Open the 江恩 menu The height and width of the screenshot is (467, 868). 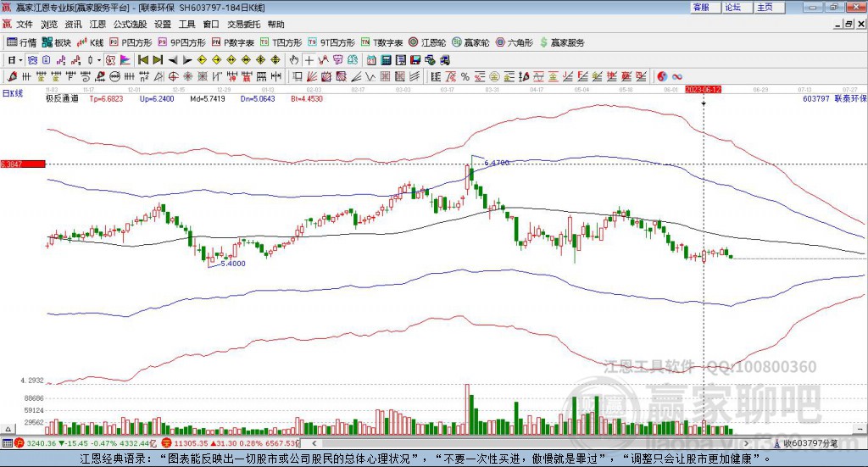click(x=97, y=25)
